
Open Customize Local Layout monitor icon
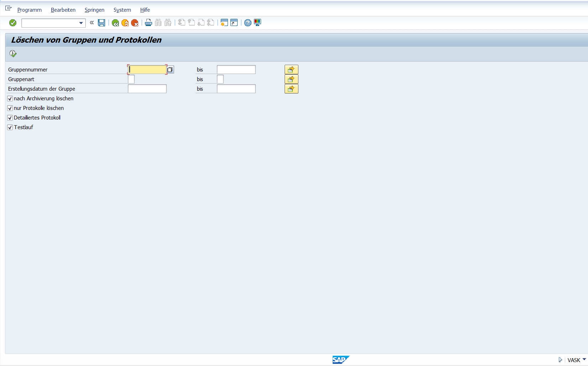257,23
